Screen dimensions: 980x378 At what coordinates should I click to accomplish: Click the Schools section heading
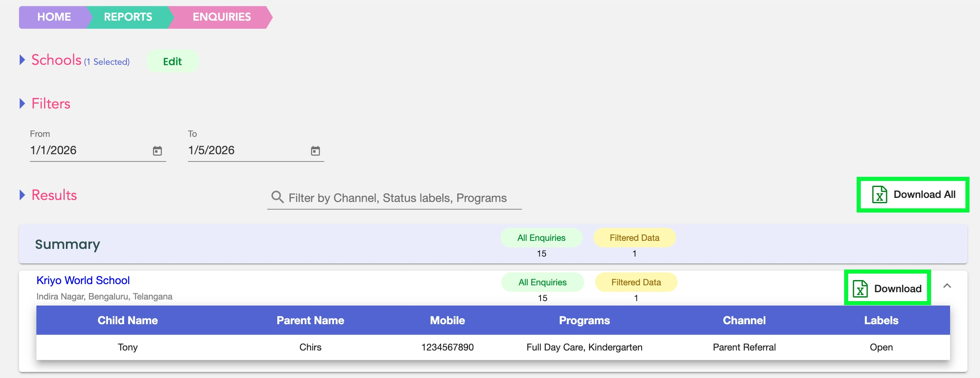pyautogui.click(x=57, y=60)
